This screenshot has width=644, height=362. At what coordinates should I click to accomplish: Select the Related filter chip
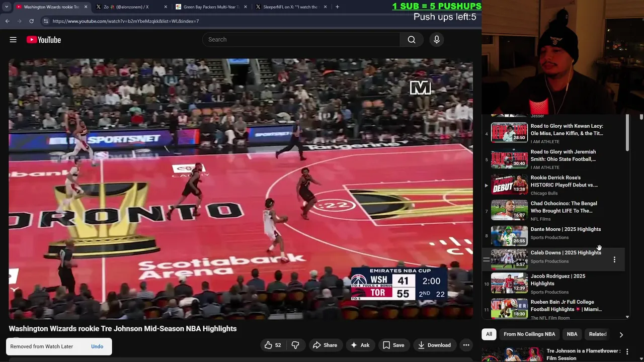[598, 334]
